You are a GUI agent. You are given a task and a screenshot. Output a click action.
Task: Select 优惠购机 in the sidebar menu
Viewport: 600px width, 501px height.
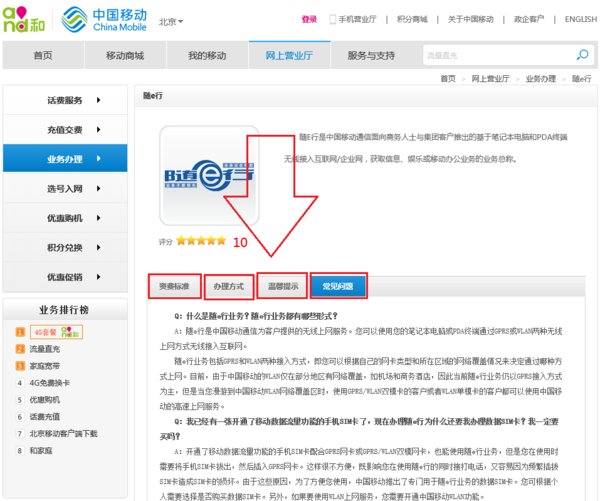[x=65, y=218]
